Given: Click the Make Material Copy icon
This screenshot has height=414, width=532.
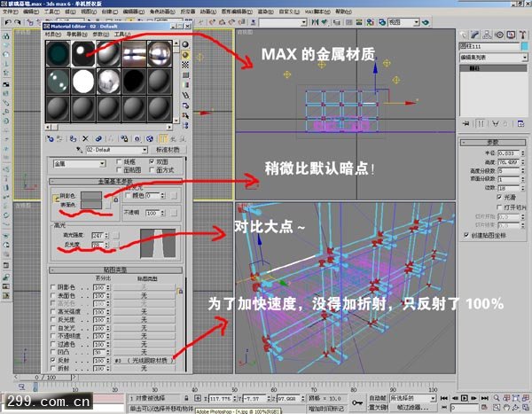Looking at the screenshot, I should click(98, 138).
